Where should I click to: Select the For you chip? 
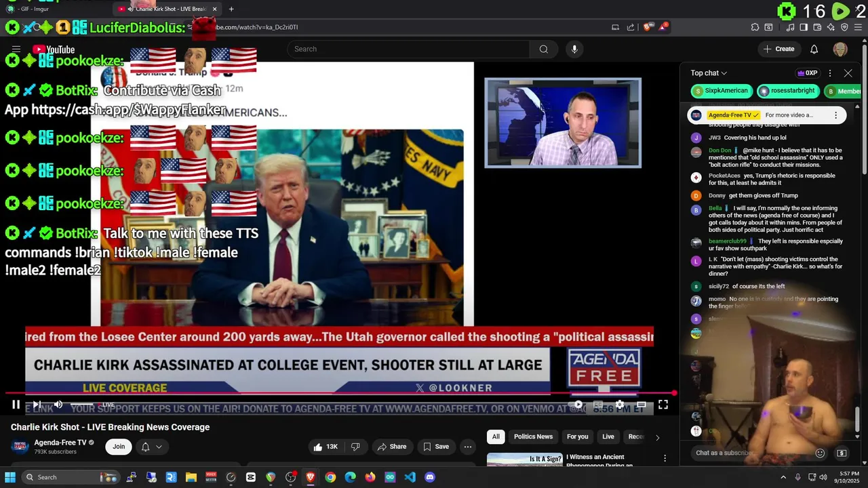[578, 436]
